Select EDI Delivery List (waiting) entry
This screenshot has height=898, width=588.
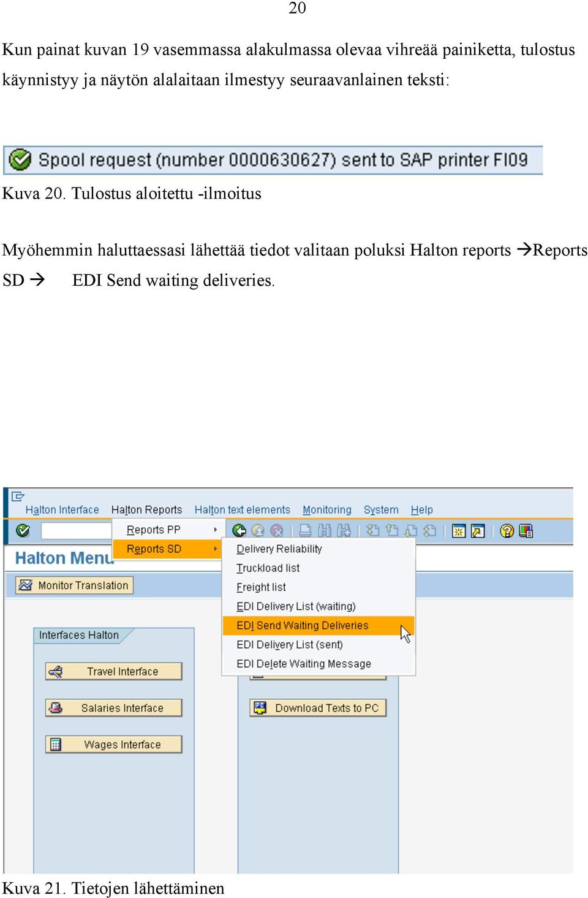coord(318,606)
